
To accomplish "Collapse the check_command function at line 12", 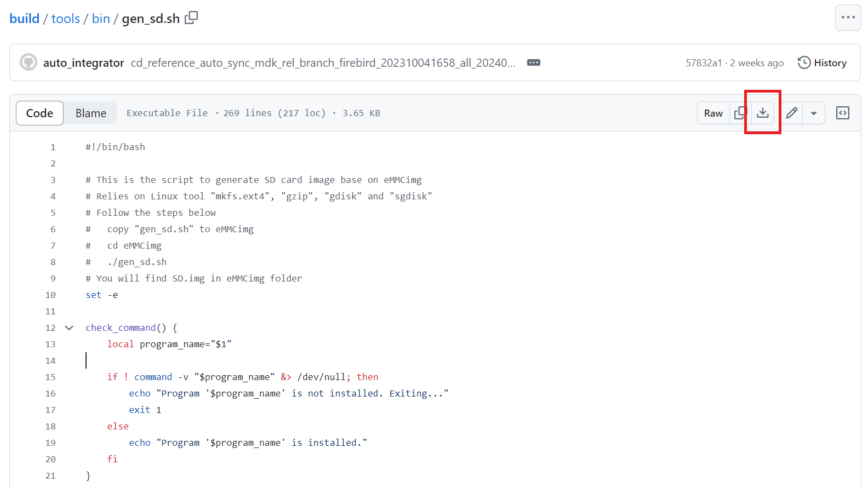I will click(69, 328).
